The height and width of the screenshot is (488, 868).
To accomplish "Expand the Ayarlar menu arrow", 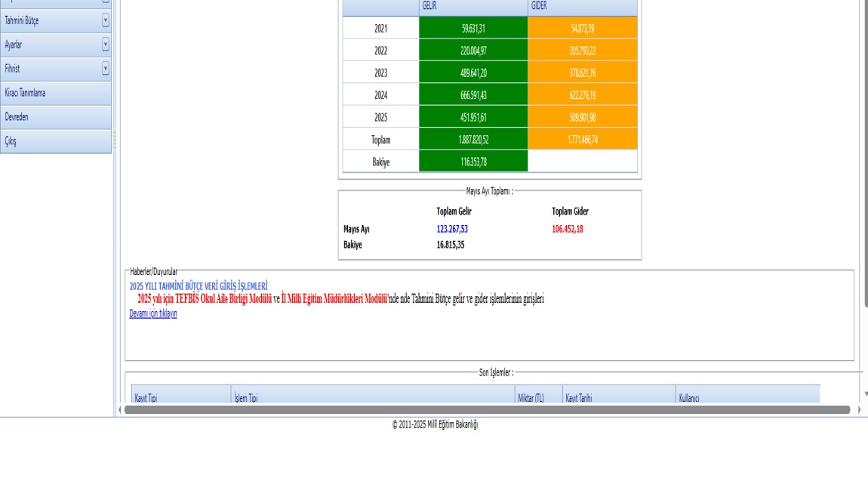I will click(106, 45).
